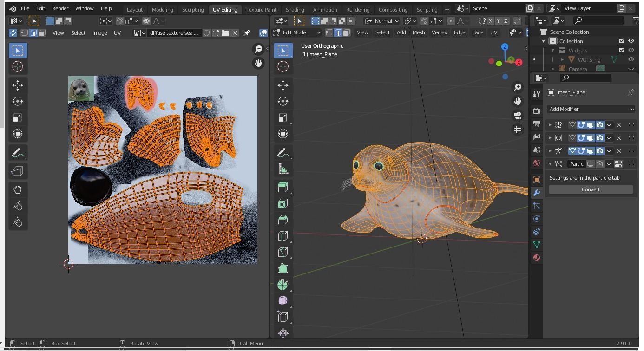This screenshot has width=644, height=351.
Task: Open image browse dropdown in UV editor
Action: 139,33
